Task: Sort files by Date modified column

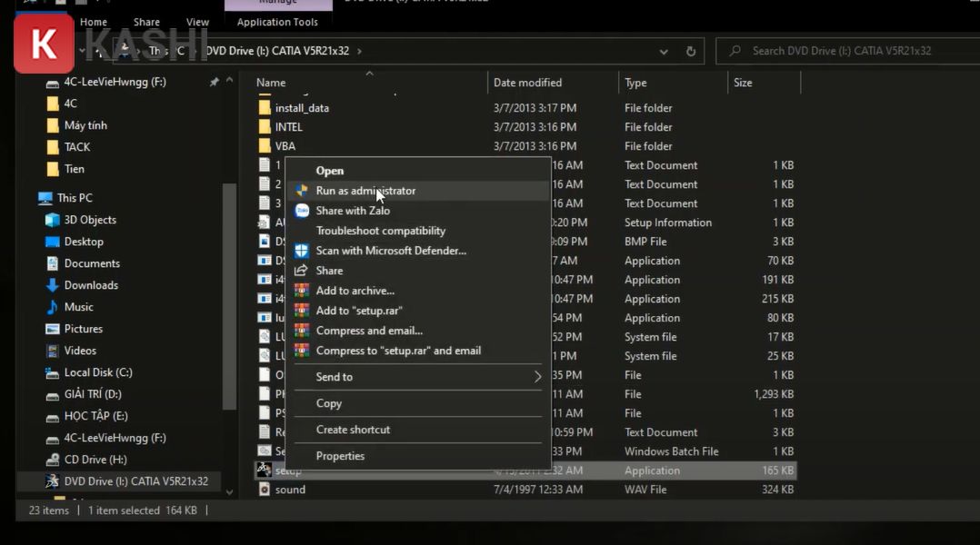Action: 527,83
